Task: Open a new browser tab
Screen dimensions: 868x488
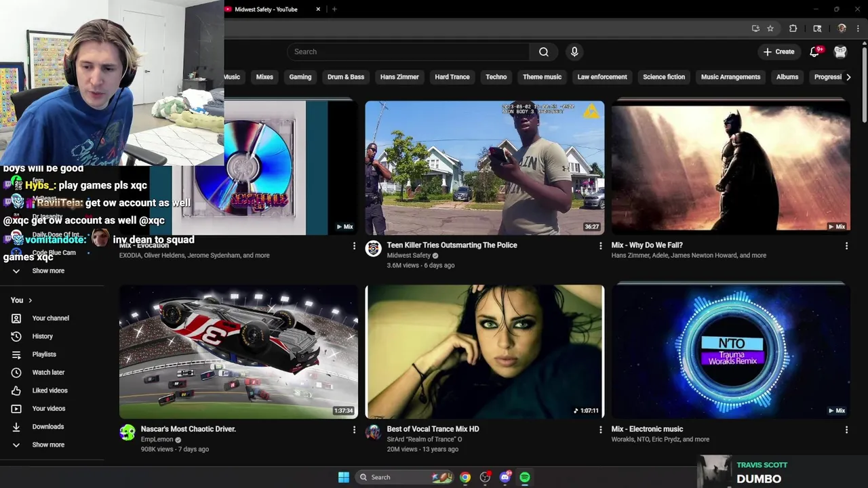Action: point(334,9)
